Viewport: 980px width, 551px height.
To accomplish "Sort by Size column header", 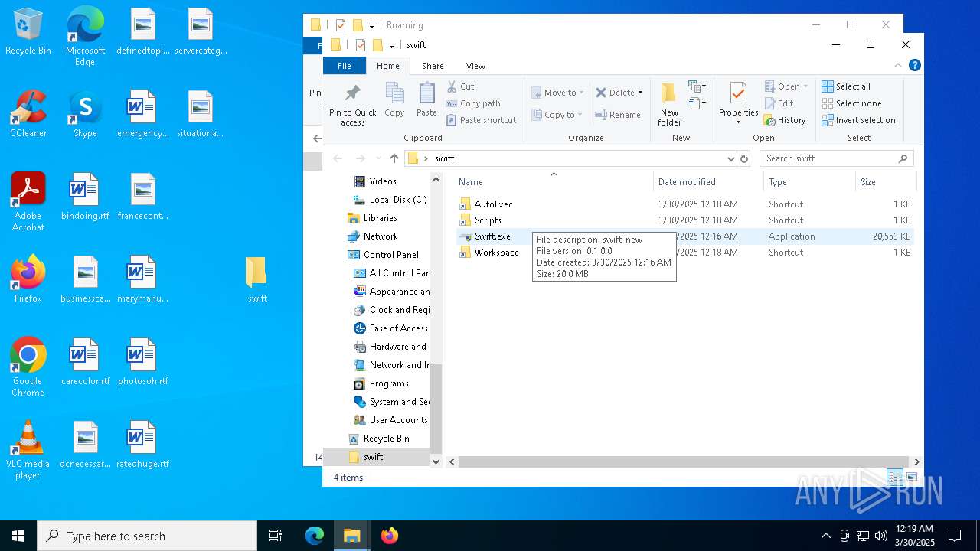I will (x=885, y=182).
